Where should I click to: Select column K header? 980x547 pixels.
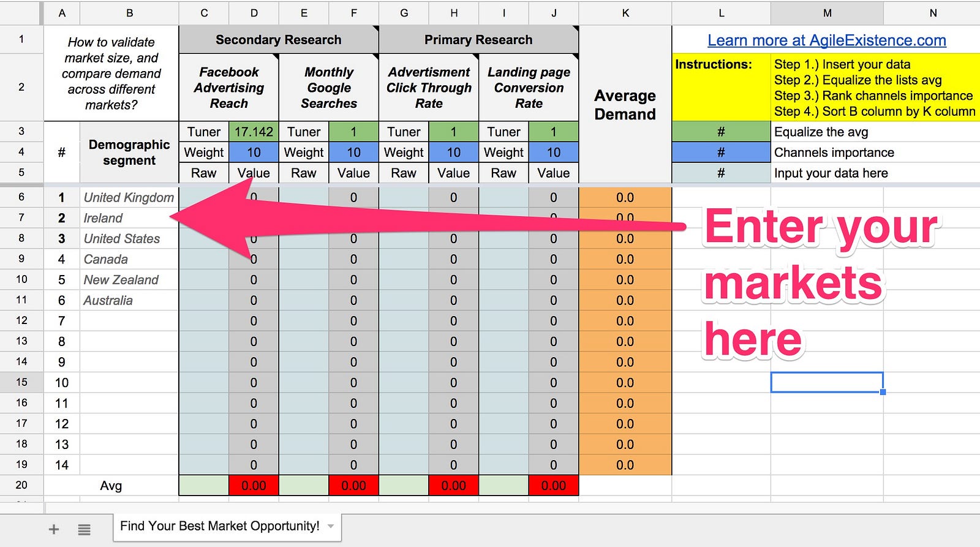(x=625, y=13)
